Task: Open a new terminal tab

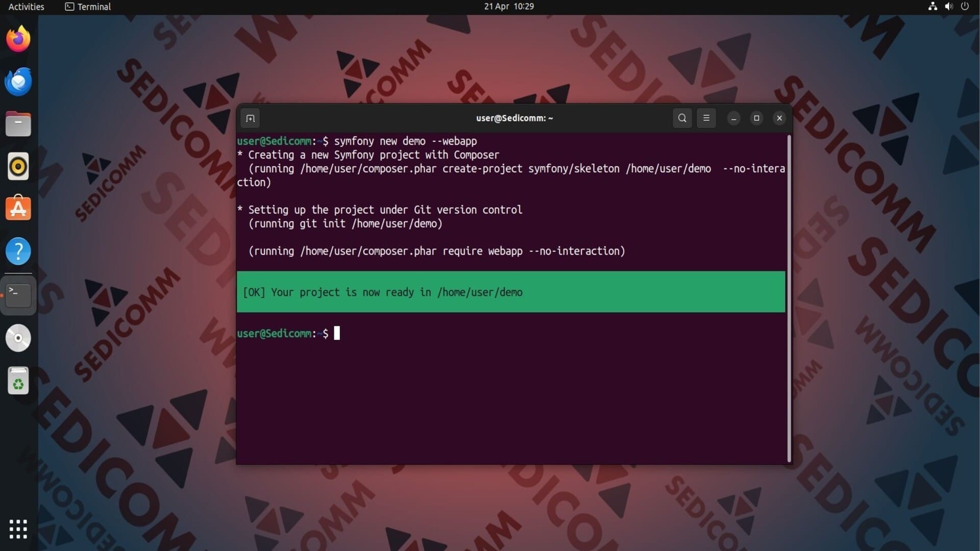Action: pyautogui.click(x=250, y=118)
